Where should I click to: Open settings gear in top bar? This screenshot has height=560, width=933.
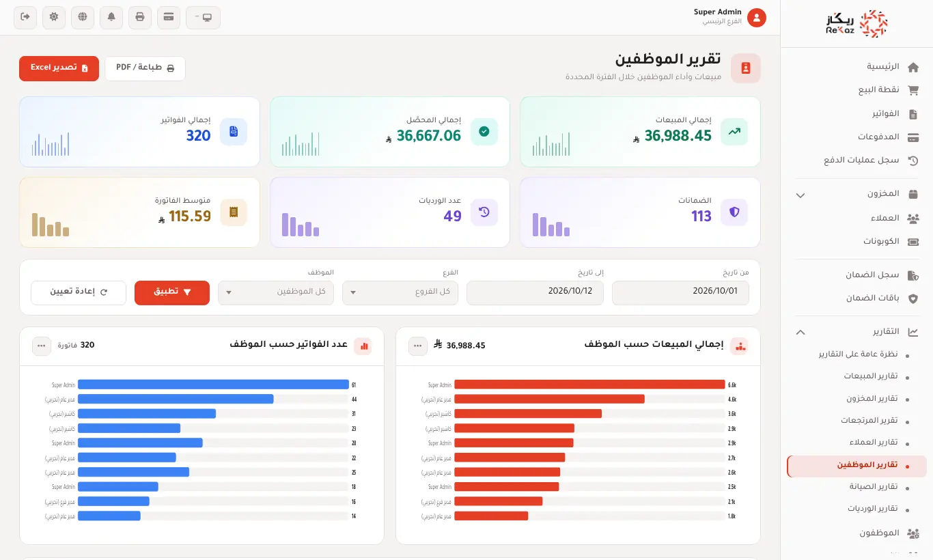(x=54, y=17)
